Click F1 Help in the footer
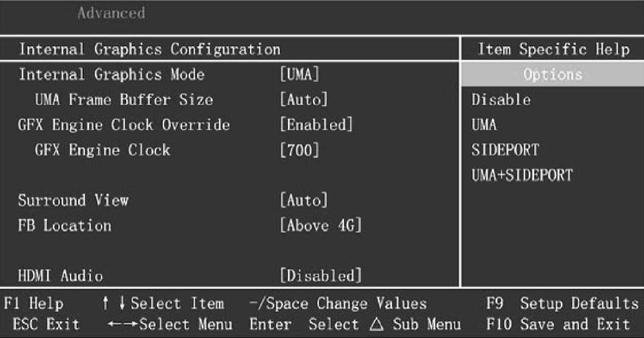This screenshot has width=644, height=338. coord(33,303)
